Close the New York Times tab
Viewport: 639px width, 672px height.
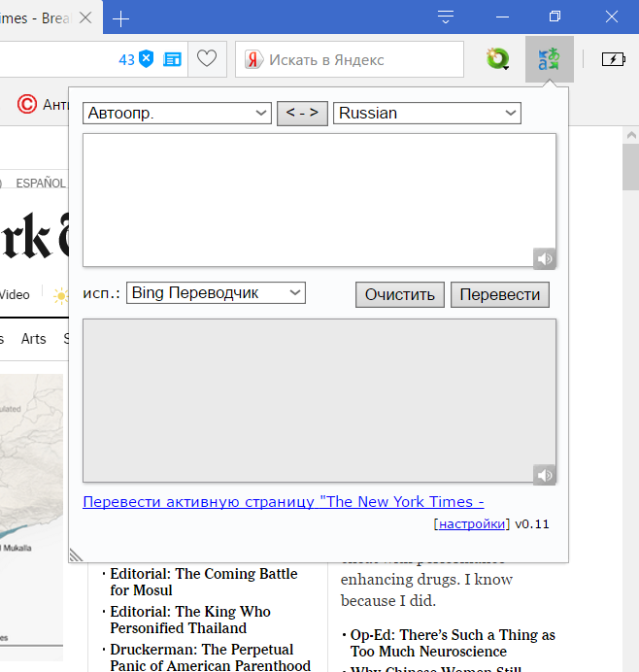click(85, 17)
